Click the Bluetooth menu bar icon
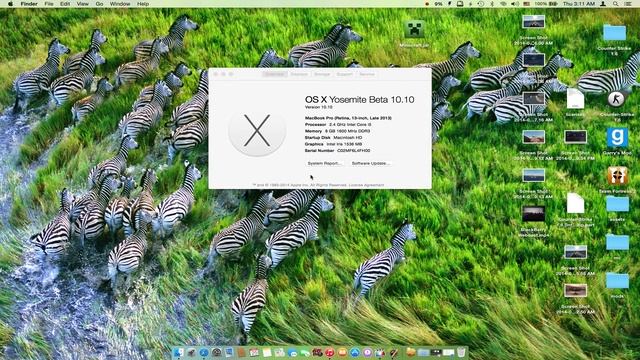The height and width of the screenshot is (360, 640). pos(492,4)
